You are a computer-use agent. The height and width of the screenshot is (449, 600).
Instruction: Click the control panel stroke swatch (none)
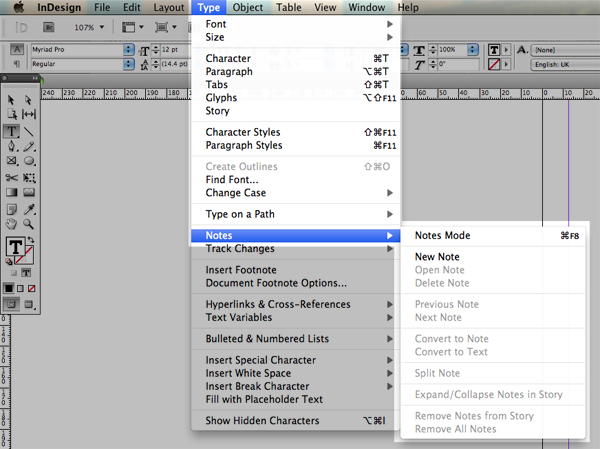pyautogui.click(x=494, y=64)
